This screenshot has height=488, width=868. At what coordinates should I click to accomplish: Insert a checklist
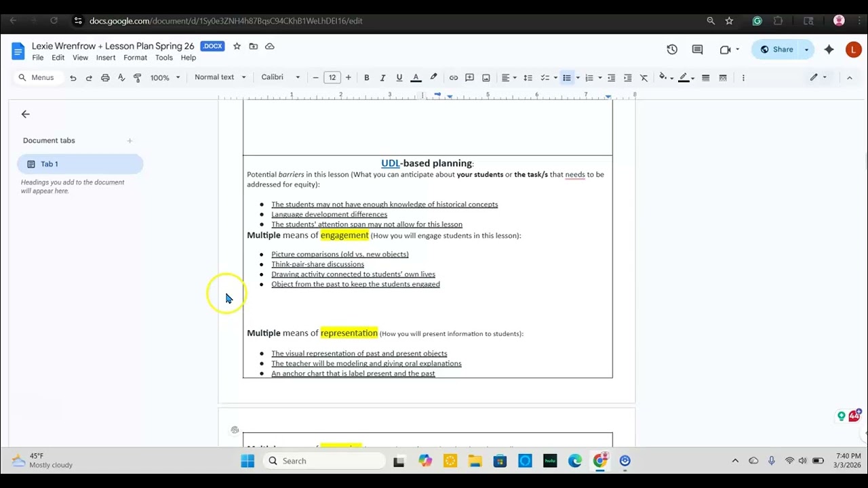[545, 78]
